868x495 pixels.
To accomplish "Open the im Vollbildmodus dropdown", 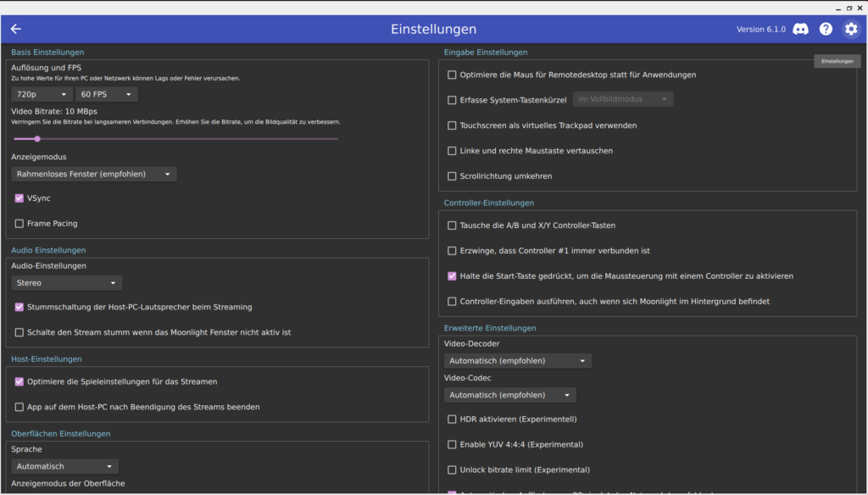I will coord(623,99).
